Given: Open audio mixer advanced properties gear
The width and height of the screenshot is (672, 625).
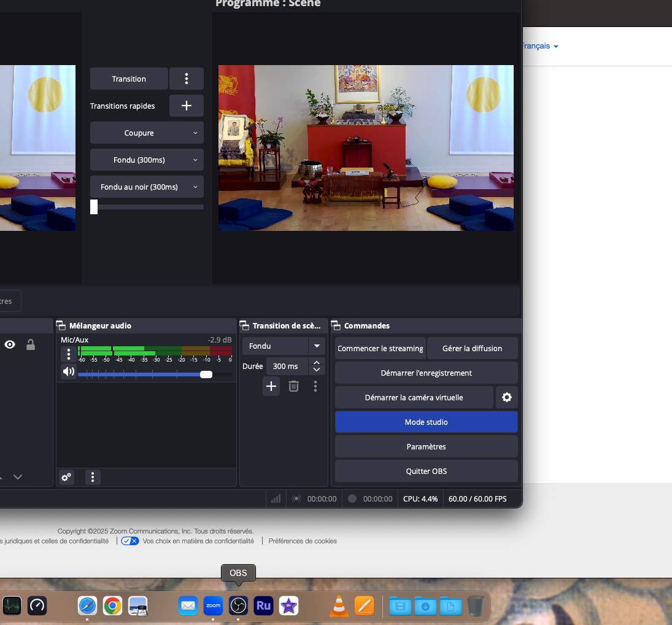Looking at the screenshot, I should pos(66,477).
